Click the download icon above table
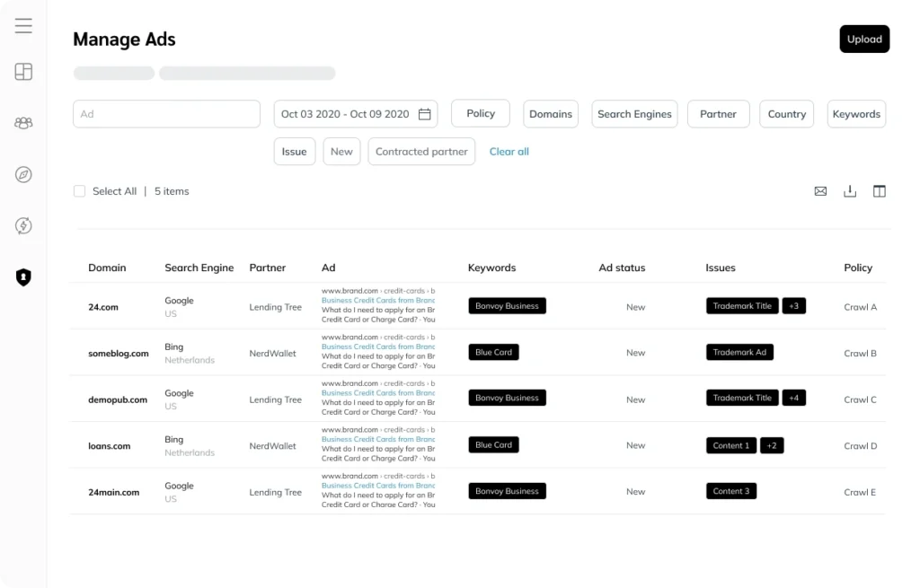920x588 pixels. tap(850, 191)
